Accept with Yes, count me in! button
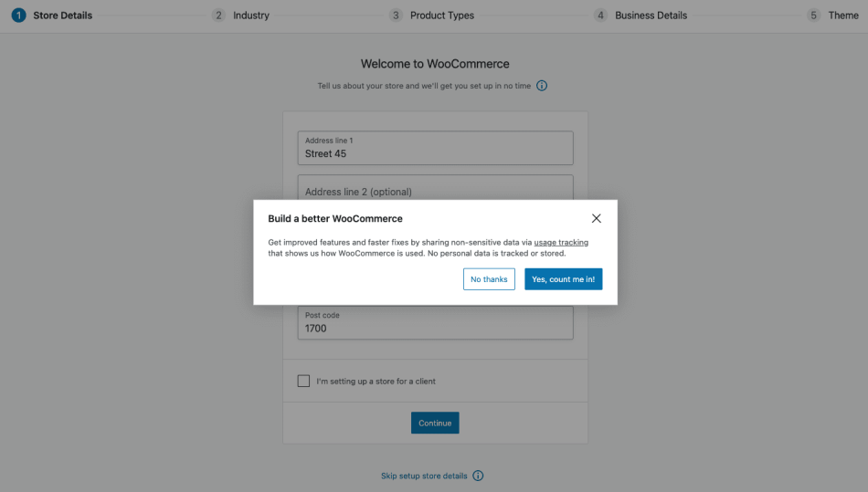868x492 pixels. (x=563, y=279)
